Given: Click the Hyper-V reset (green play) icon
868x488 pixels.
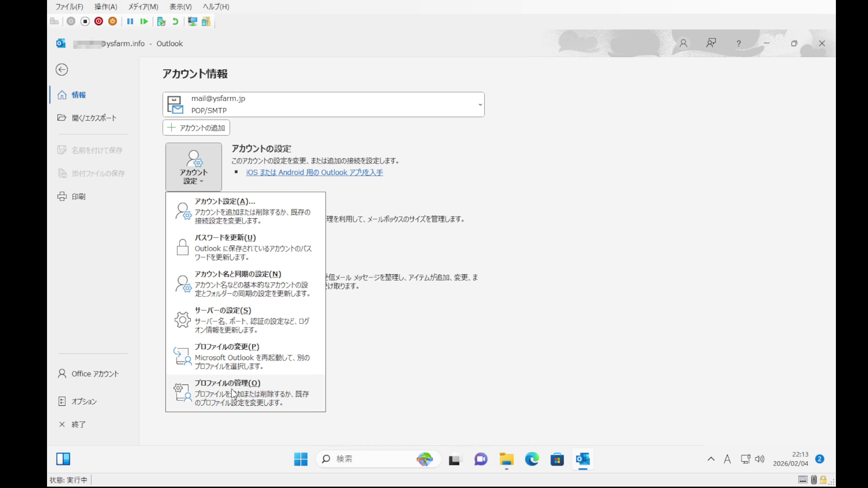Looking at the screenshot, I should point(144,21).
